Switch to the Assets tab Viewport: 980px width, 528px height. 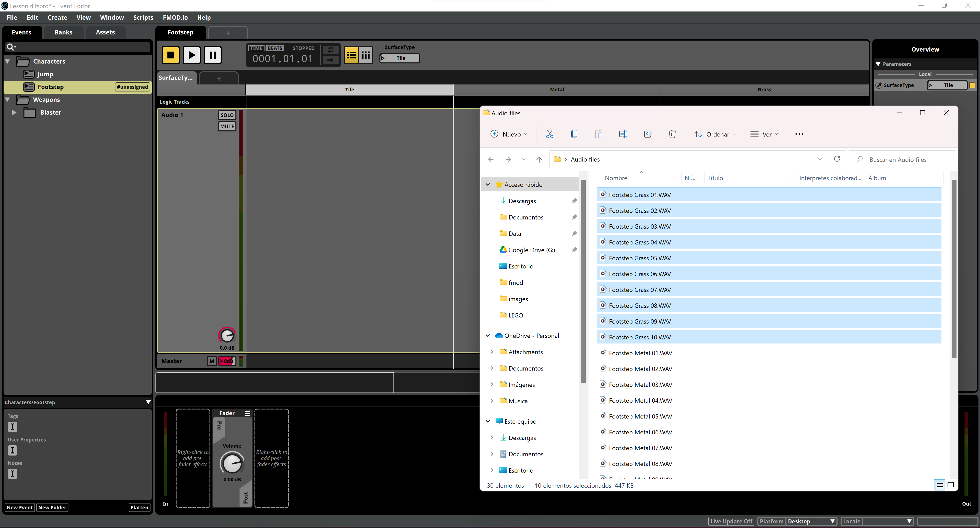105,32
